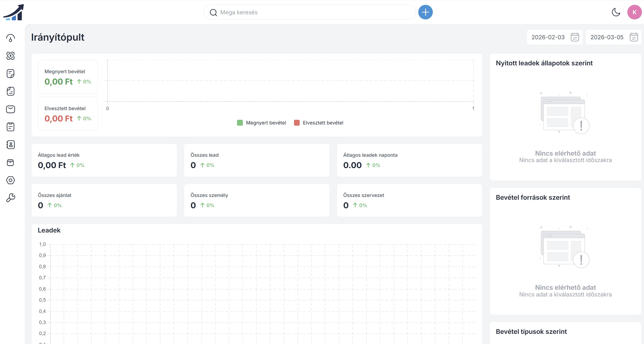The height and width of the screenshot is (344, 644).
Task: Click the green Megnyert bevétel legend swatch
Action: (240, 123)
